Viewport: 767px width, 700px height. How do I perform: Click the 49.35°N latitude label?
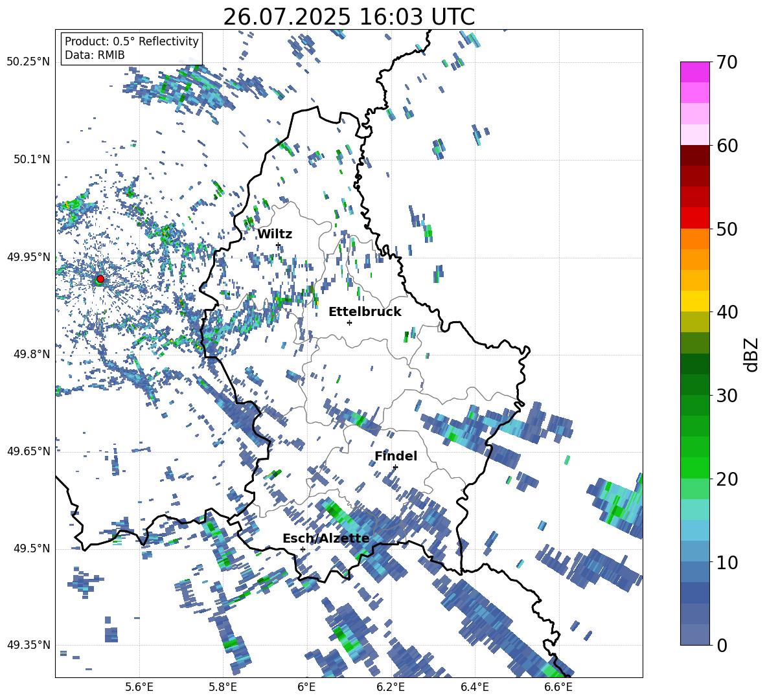pyautogui.click(x=29, y=645)
